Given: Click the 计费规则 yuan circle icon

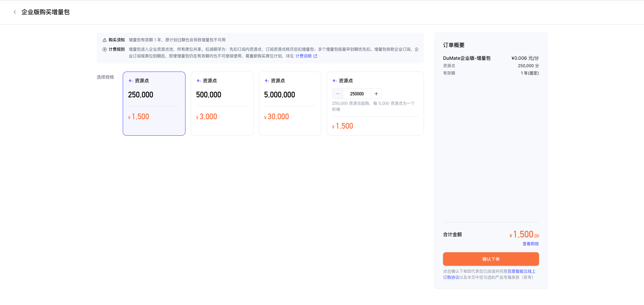Looking at the screenshot, I should click(105, 49).
